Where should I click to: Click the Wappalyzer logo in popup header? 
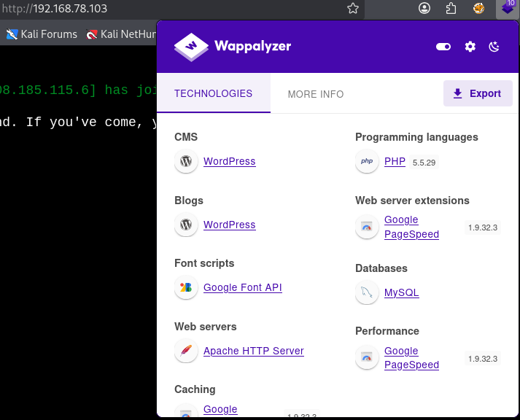point(232,47)
